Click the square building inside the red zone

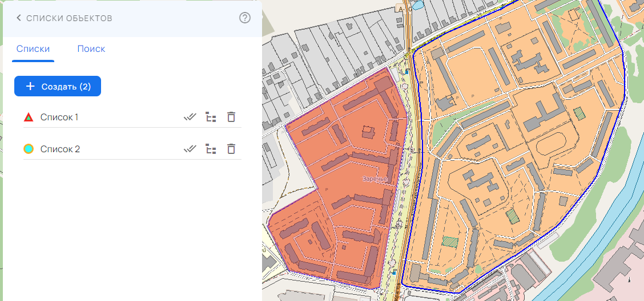(367, 132)
